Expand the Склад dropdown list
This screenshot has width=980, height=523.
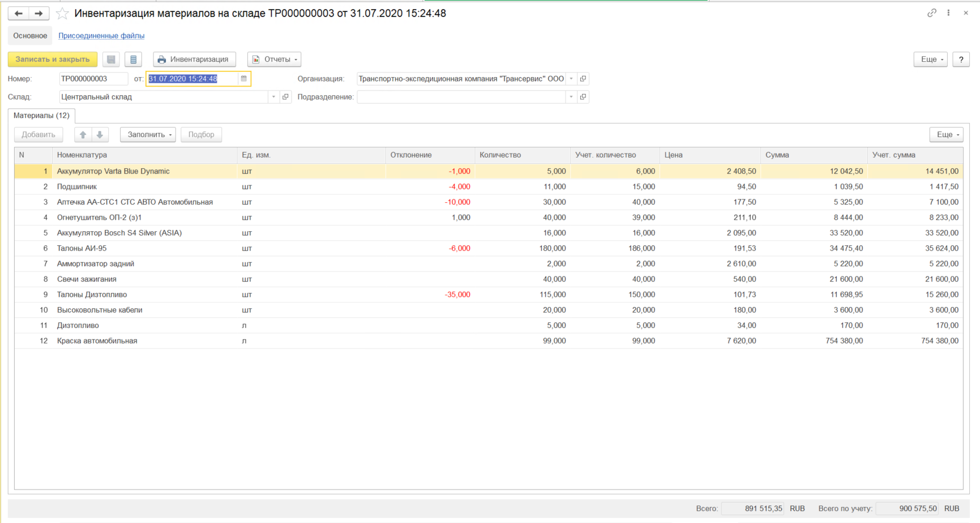273,97
